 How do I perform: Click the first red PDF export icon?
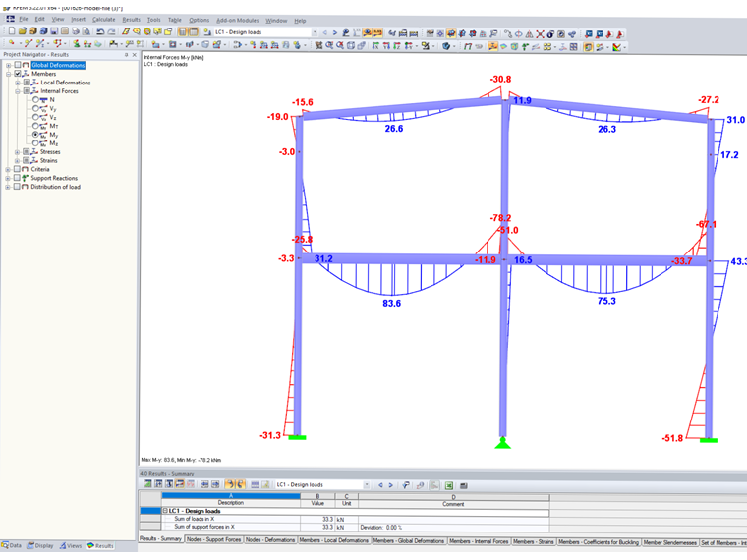coord(609,34)
